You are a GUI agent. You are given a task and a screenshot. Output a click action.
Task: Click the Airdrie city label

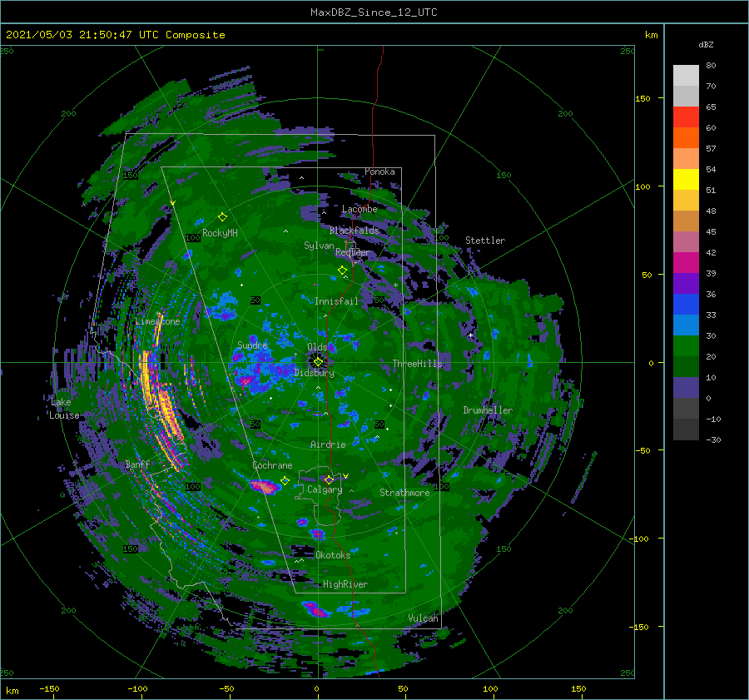[328, 444]
